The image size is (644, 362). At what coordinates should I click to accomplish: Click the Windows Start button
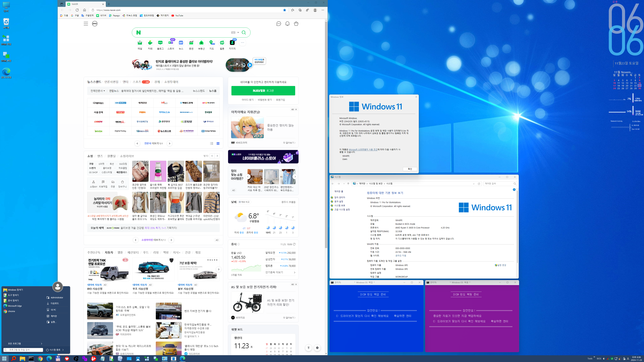coord(5,359)
